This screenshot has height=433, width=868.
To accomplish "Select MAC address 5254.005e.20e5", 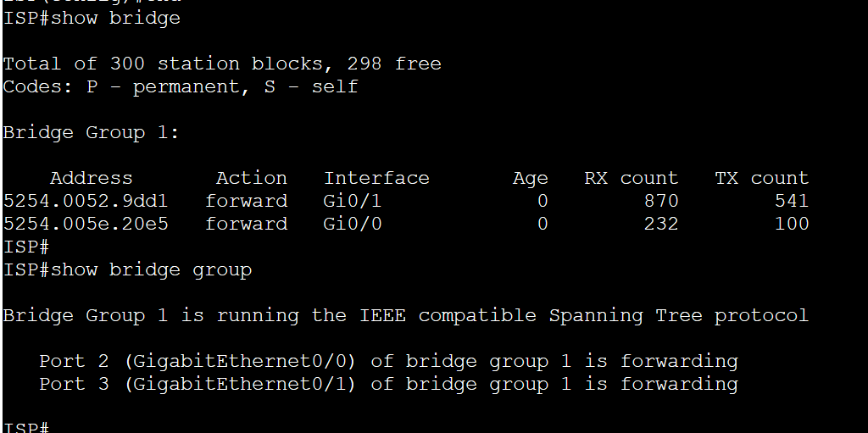I will pos(86,224).
